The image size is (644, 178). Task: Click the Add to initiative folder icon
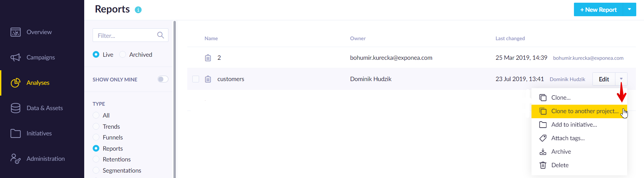tap(543, 125)
